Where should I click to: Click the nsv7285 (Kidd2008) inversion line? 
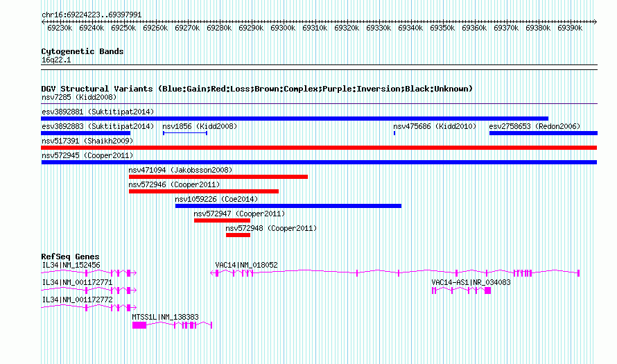[319, 104]
